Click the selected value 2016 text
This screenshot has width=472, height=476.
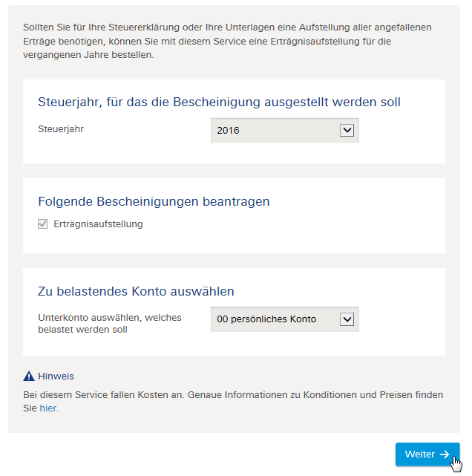(228, 131)
